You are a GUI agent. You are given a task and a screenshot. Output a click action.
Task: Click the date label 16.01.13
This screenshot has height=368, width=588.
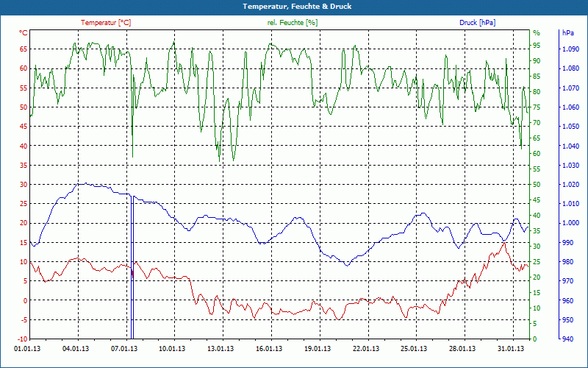point(269,349)
